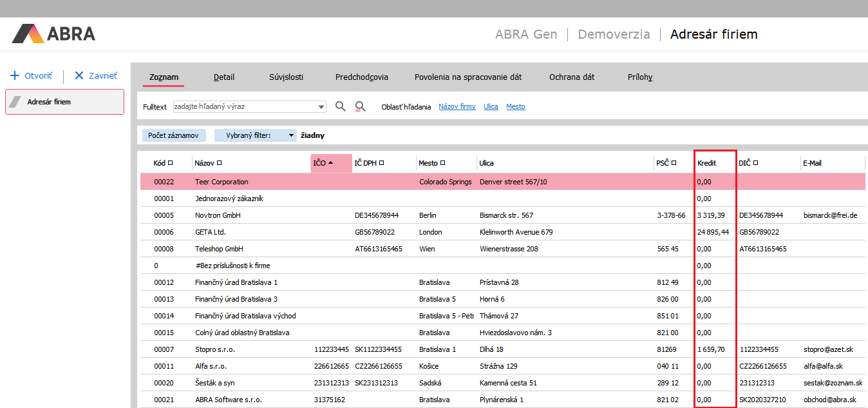
Task: Click the grey slash icon of Adresár firiem
Action: tap(15, 102)
